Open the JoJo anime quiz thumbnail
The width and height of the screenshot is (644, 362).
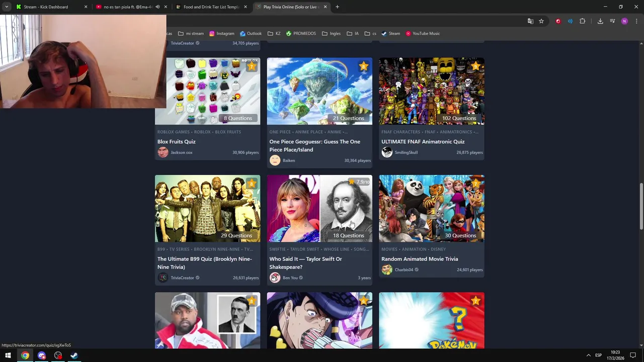(319, 320)
